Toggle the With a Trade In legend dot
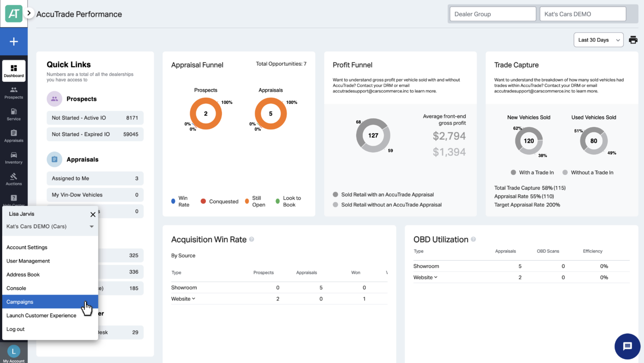 [x=513, y=172]
